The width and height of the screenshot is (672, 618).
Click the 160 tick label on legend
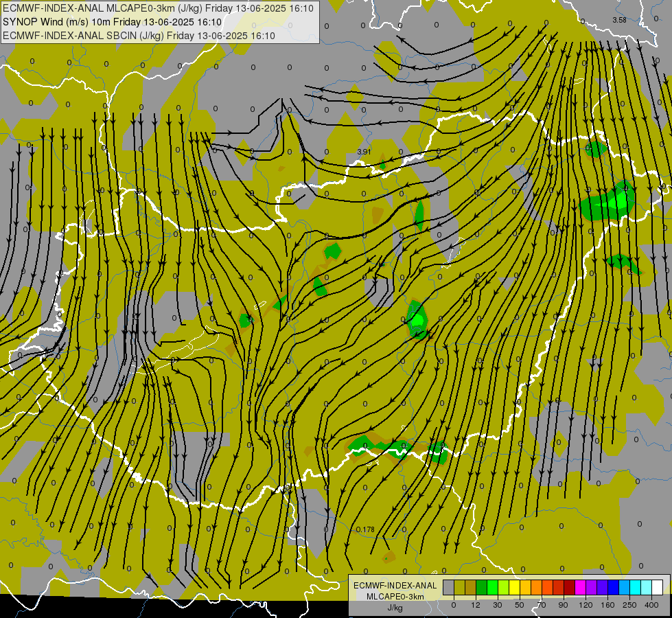pyautogui.click(x=607, y=605)
